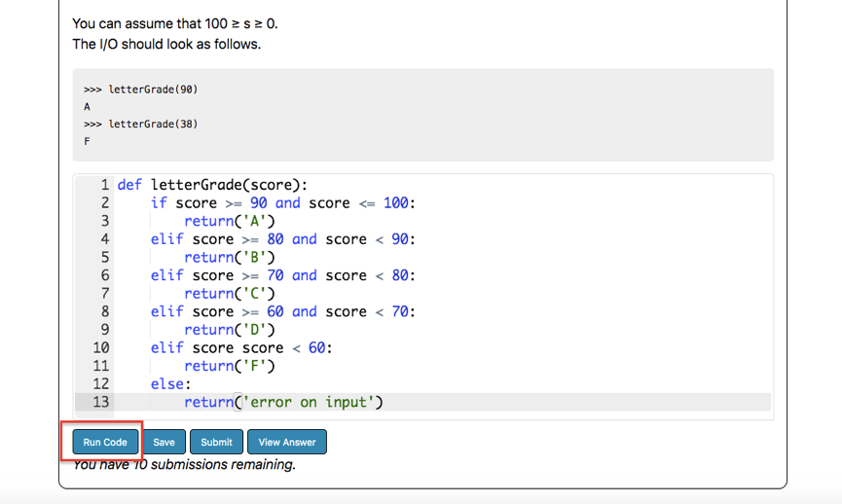Click the return('error on input') line

[x=283, y=402]
